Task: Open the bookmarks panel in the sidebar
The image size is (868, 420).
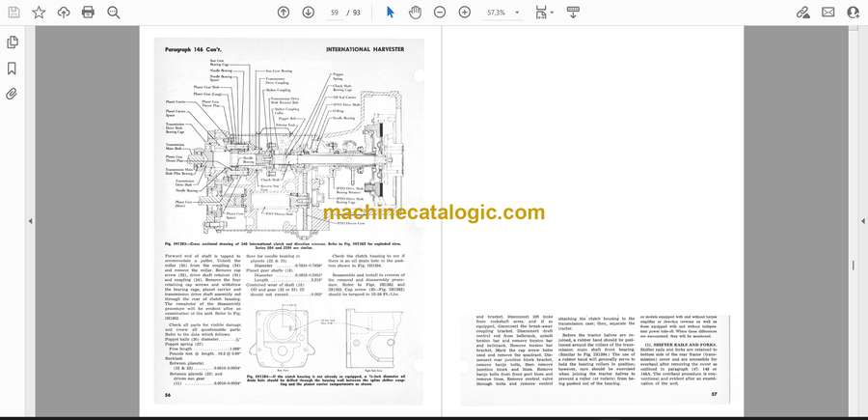Action: [x=12, y=69]
